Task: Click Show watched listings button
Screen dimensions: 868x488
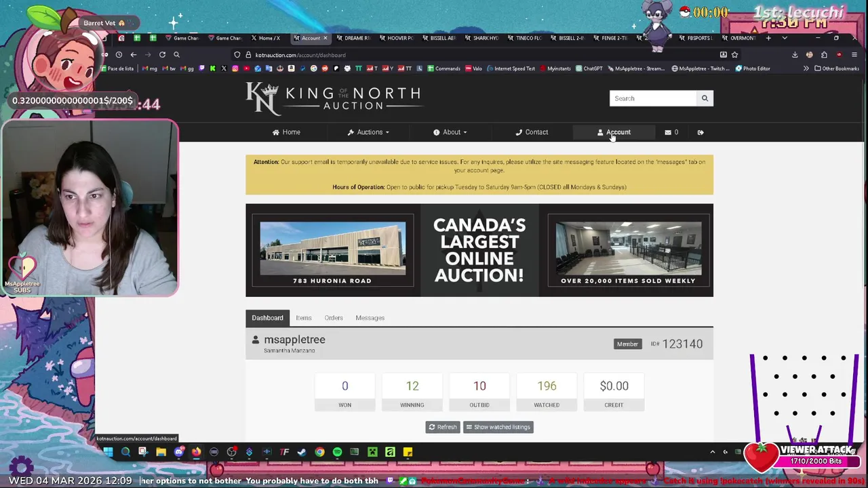Action: click(498, 427)
